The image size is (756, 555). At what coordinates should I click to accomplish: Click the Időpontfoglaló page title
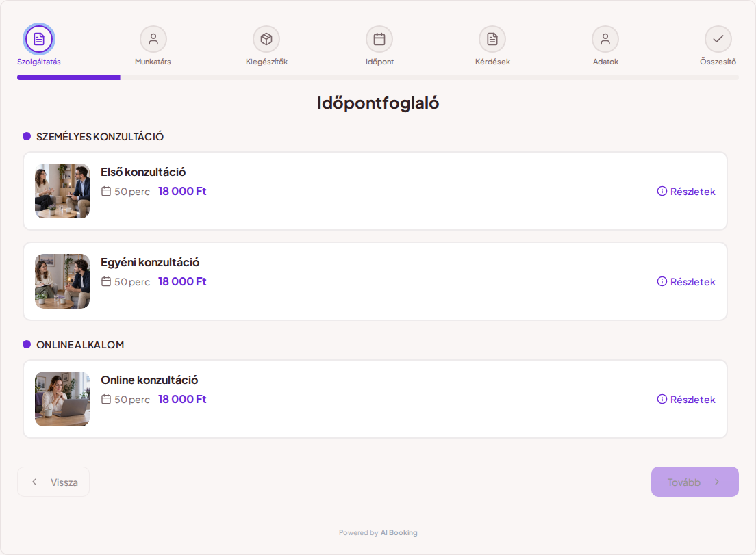tap(378, 103)
